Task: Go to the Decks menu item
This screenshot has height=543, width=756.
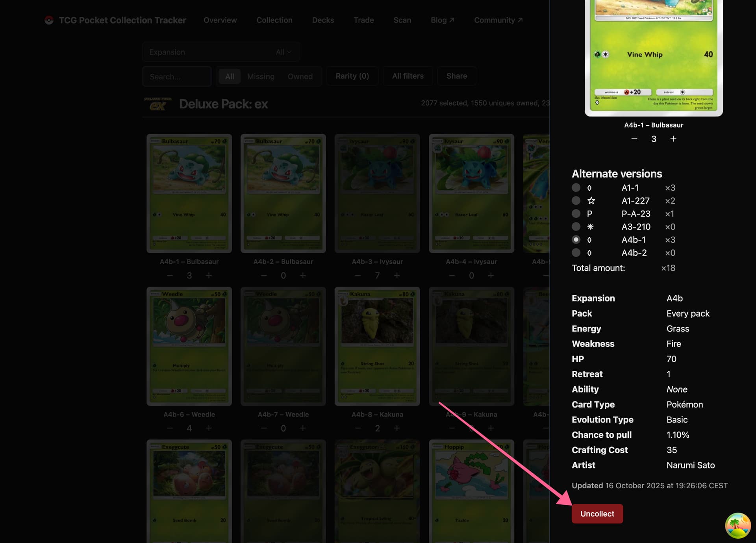Action: [323, 20]
